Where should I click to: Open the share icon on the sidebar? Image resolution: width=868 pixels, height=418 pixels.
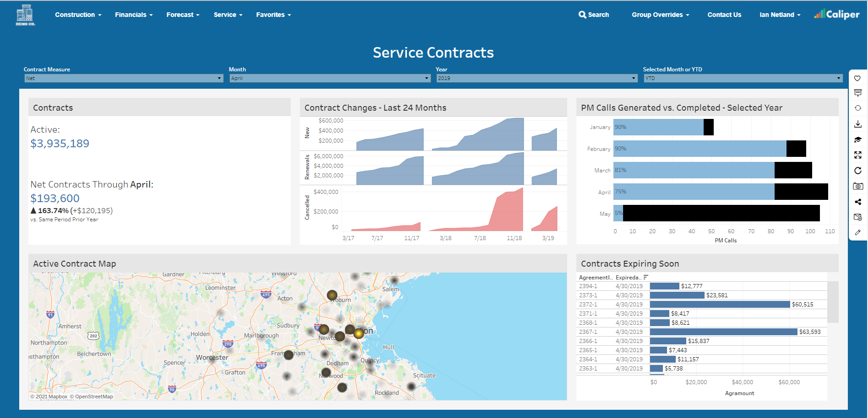[858, 201]
